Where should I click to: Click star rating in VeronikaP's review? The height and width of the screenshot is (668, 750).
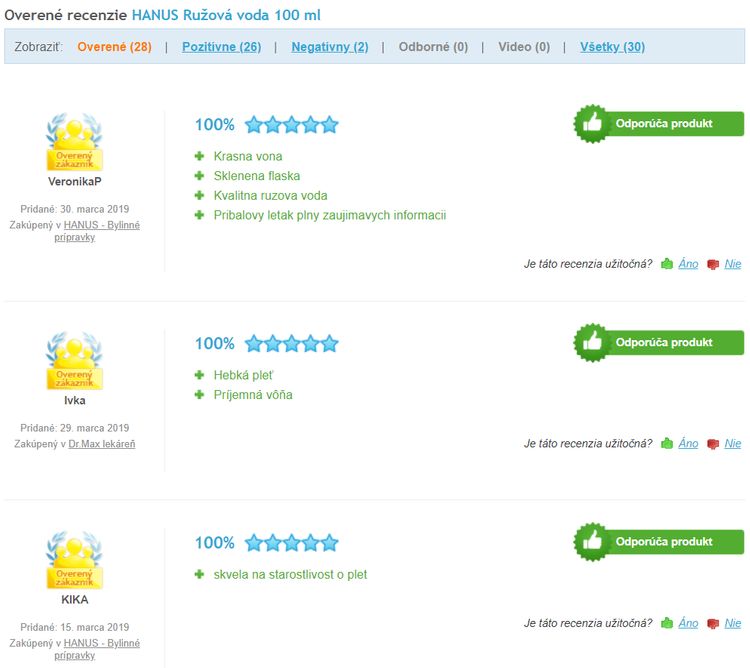[x=291, y=125]
